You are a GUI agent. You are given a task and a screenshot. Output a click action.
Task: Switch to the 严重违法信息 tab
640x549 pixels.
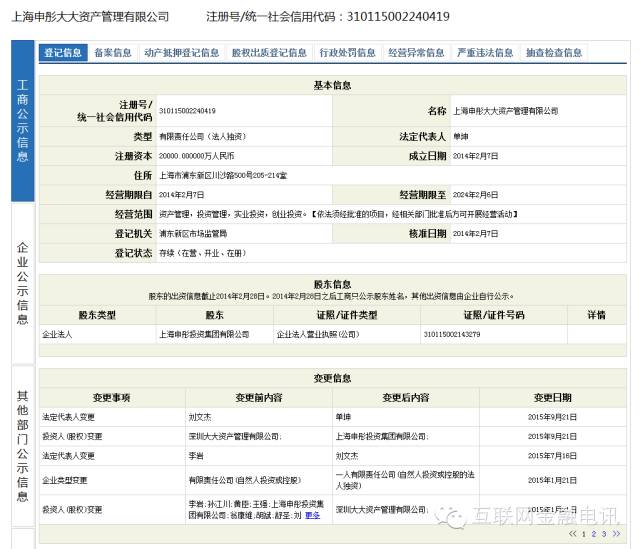pos(485,53)
